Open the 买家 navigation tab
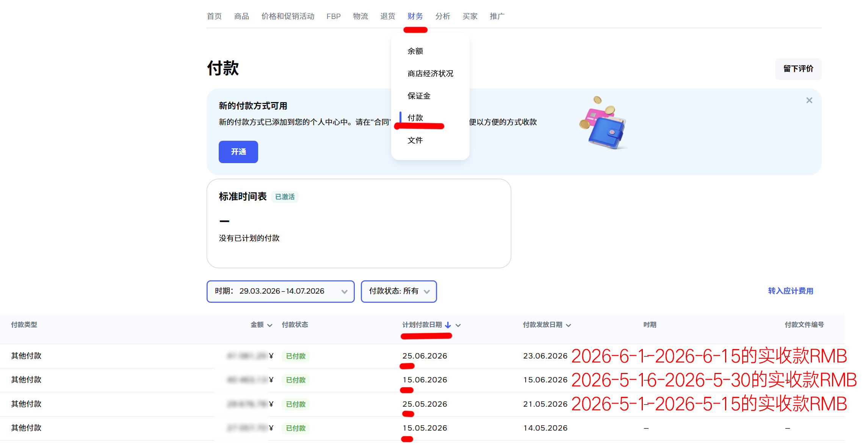This screenshot has height=445, width=868. pos(470,16)
